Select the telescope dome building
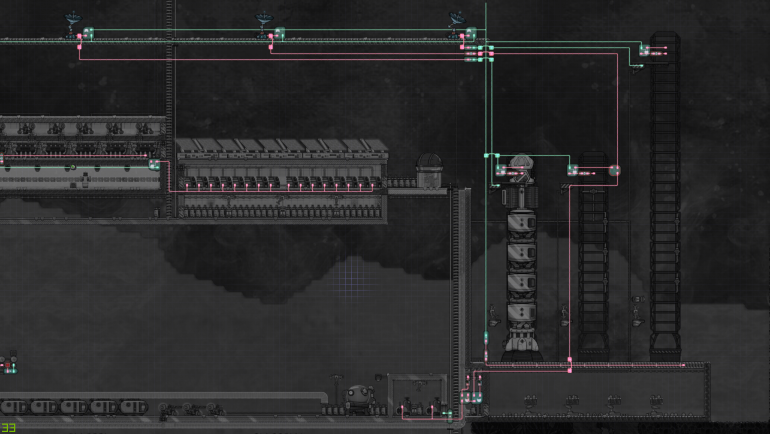This screenshot has width=770, height=434. (x=429, y=170)
